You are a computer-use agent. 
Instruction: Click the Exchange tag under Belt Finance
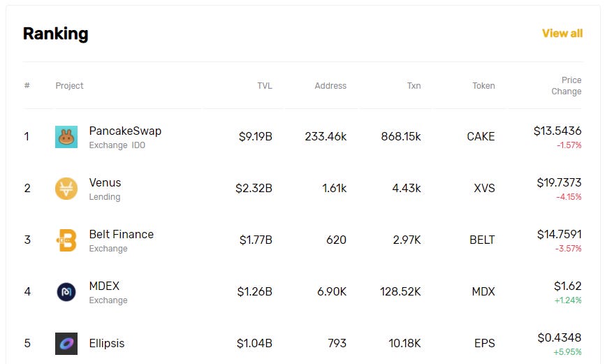pos(108,249)
